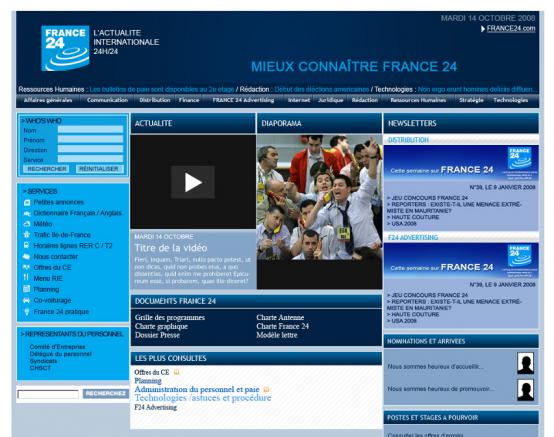Viewport: 554px width, 437px height.
Task: Click the arrow before FRANCE24.com
Action: coord(483,29)
